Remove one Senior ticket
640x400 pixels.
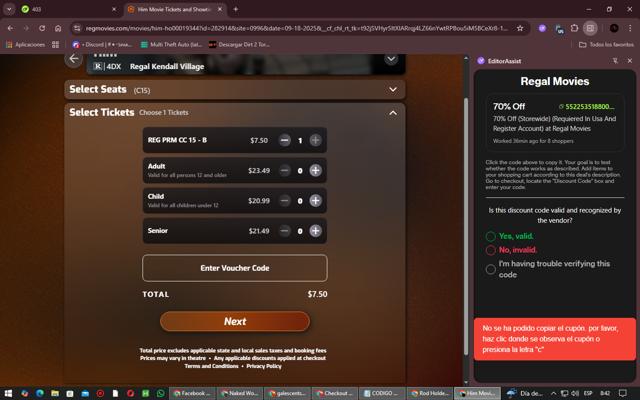click(284, 231)
